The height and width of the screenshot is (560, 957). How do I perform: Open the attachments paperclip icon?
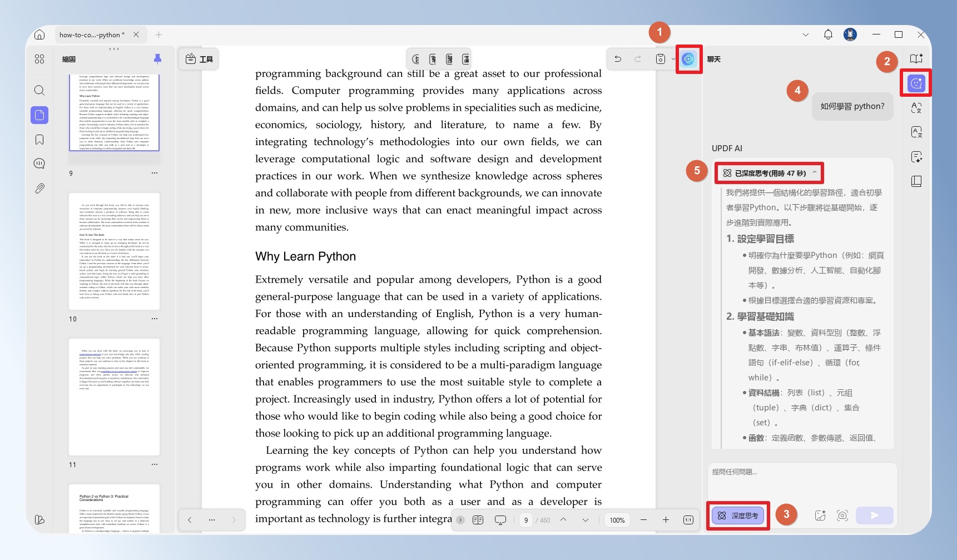coord(39,189)
